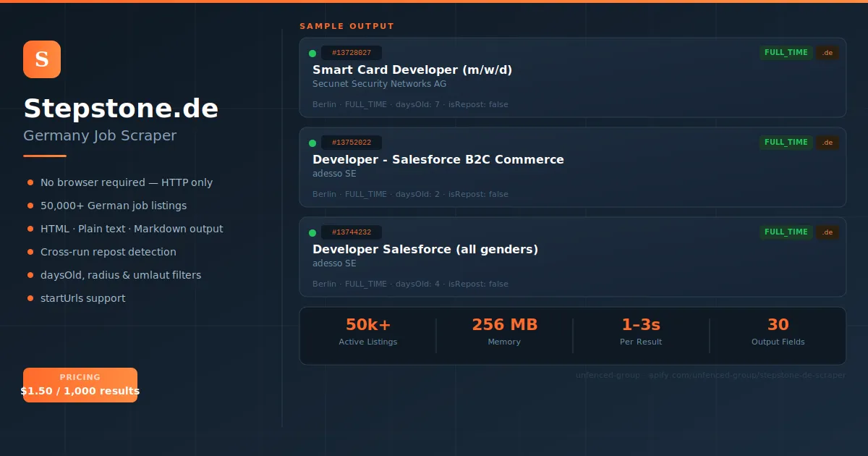Click FULL_TIME tag on Developer Salesforce (all genders) card
Viewport: 868px width, 456px height.
(786, 232)
